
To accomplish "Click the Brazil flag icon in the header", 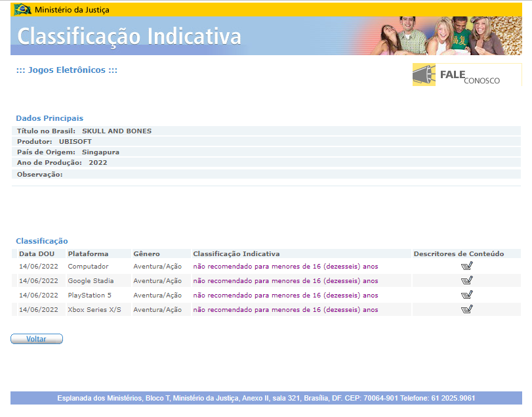I will point(22,9).
